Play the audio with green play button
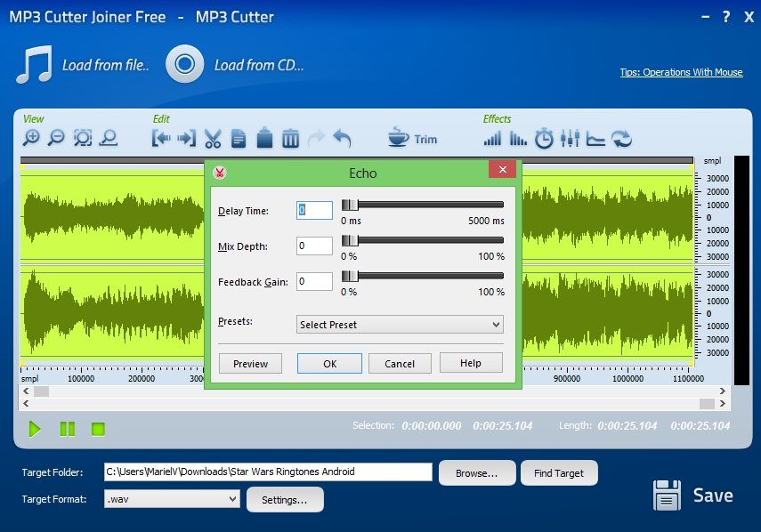The height and width of the screenshot is (532, 761). (35, 429)
